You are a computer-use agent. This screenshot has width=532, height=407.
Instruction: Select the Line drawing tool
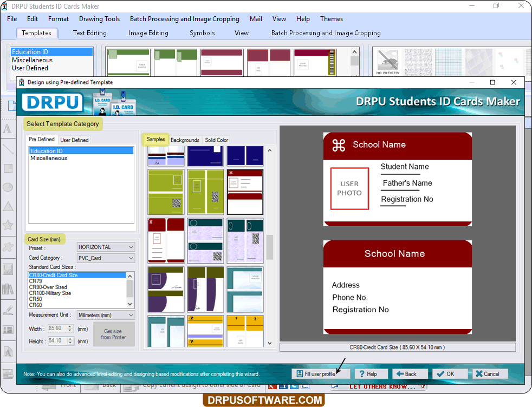pos(8,149)
